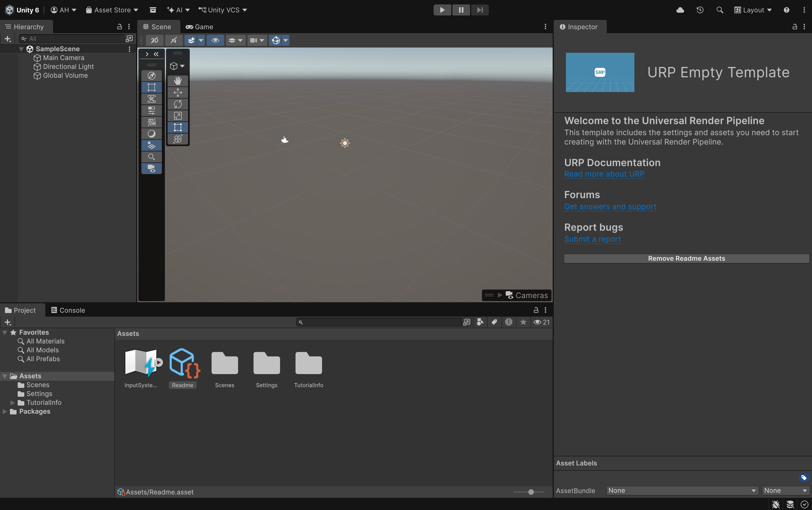The image size is (812, 510).
Task: Open Get answers and support link
Action: [610, 206]
